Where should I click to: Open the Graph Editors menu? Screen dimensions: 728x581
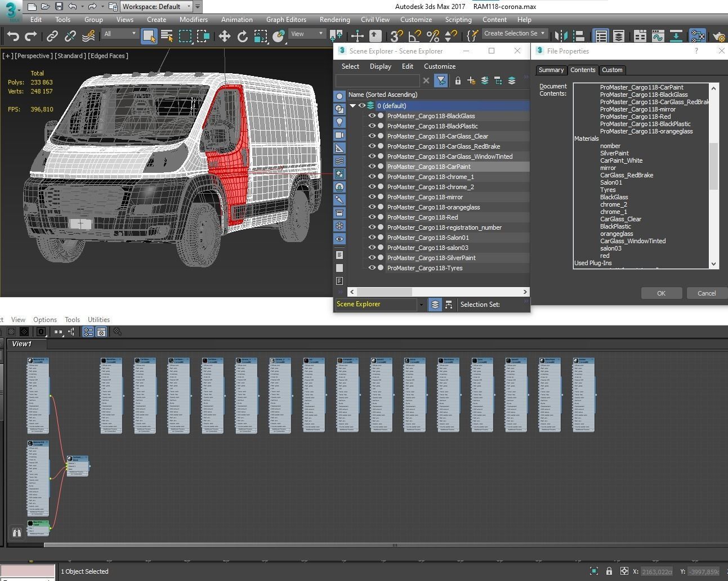286,19
